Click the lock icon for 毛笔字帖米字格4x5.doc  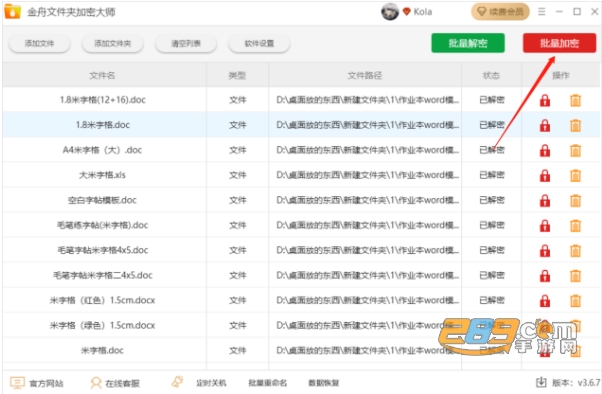545,250
